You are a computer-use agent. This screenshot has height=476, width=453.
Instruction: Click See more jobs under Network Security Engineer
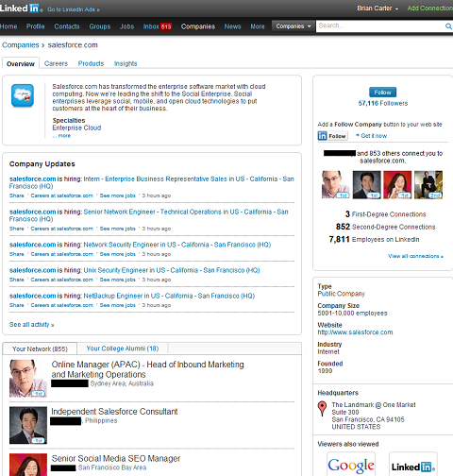[x=118, y=254]
